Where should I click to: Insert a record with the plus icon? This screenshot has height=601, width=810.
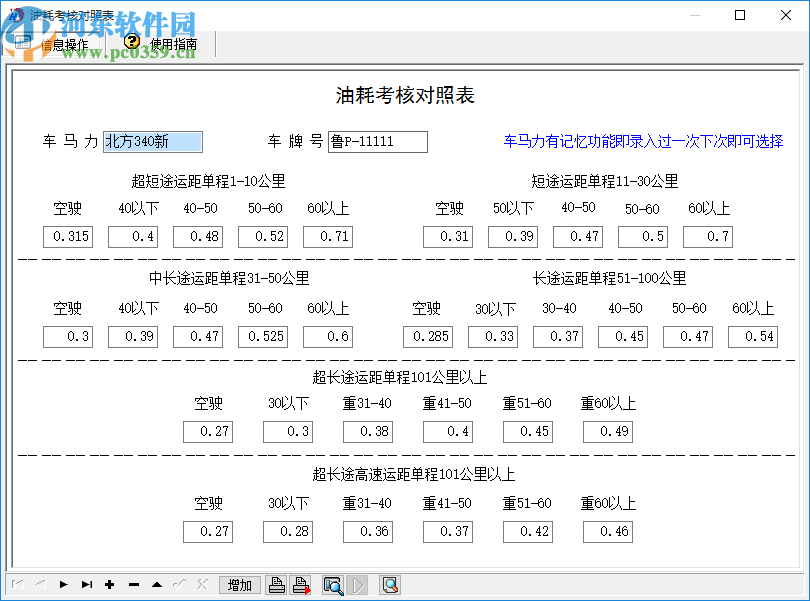tap(110, 585)
